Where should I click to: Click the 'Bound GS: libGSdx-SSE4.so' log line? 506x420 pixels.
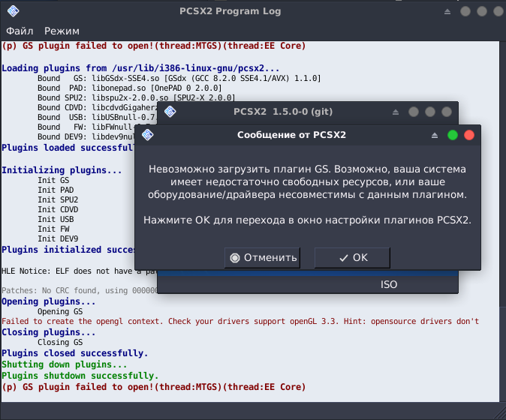click(179, 78)
